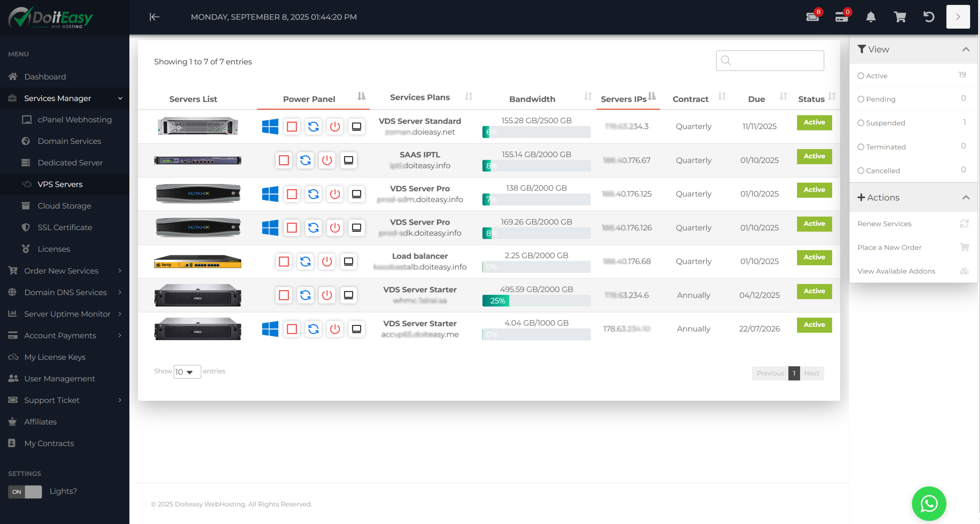Click the Next pagination button
The height and width of the screenshot is (524, 980).
pyautogui.click(x=811, y=373)
